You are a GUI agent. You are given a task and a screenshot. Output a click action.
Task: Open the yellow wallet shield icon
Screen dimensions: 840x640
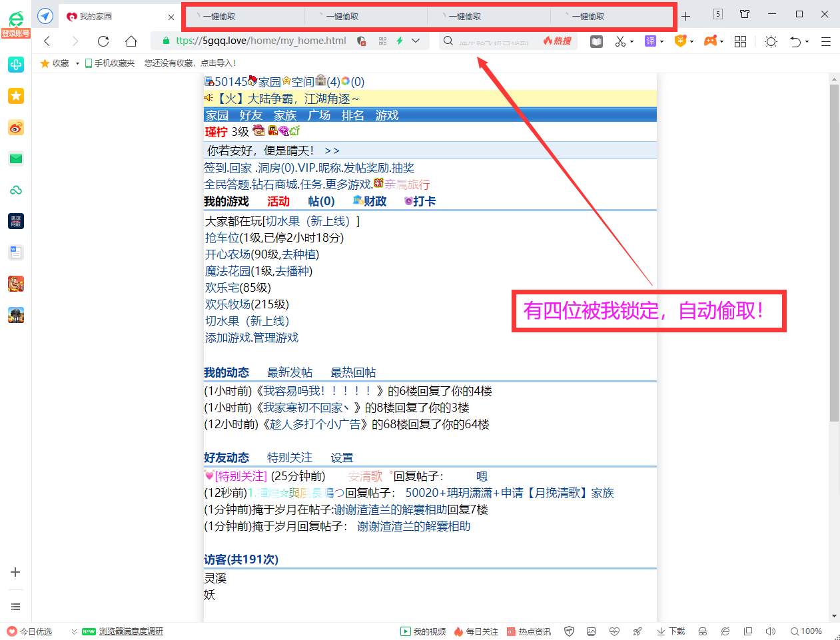pyautogui.click(x=680, y=41)
